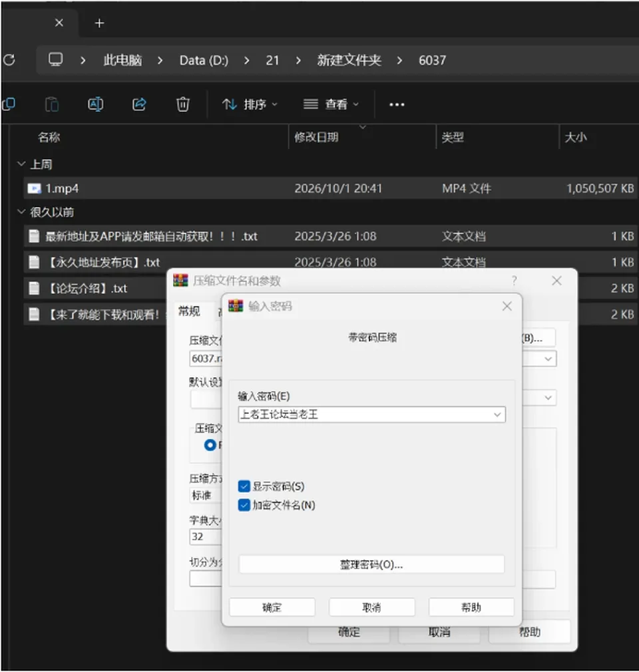Image resolution: width=639 pixels, height=672 pixels.
Task: Open the 常规 tab in archive dialog
Action: pos(189,311)
